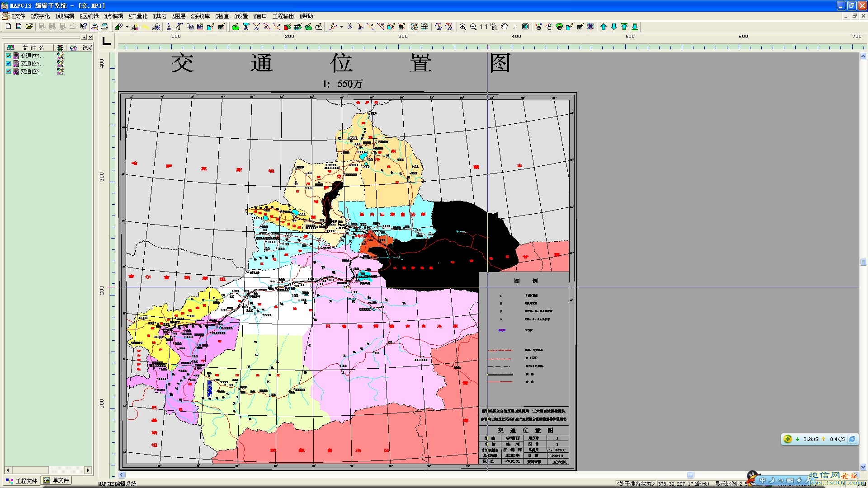Click the Zoom out magnifier icon
The height and width of the screenshot is (488, 868).
click(x=473, y=27)
